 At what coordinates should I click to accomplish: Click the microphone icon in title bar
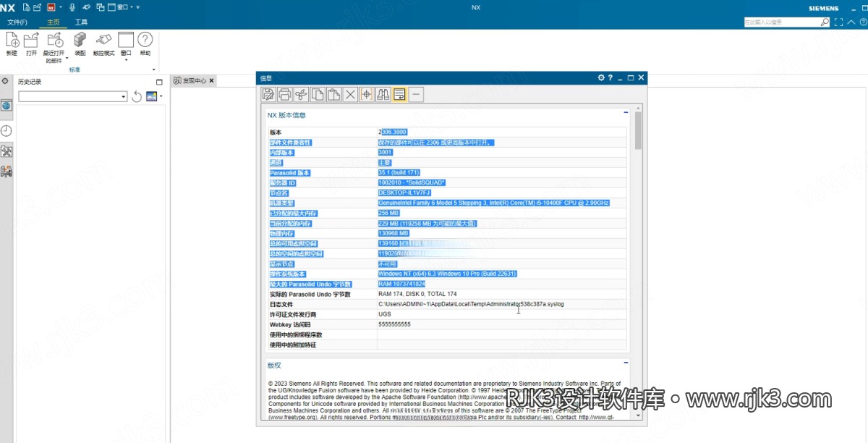(x=72, y=7)
